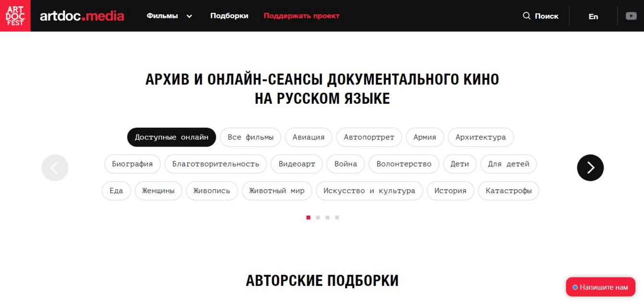Open the Напишите нам chat button
644x305 pixels.
(x=601, y=287)
